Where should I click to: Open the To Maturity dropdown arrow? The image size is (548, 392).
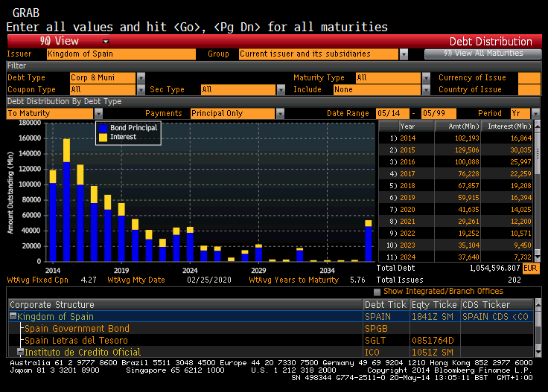tap(98, 114)
